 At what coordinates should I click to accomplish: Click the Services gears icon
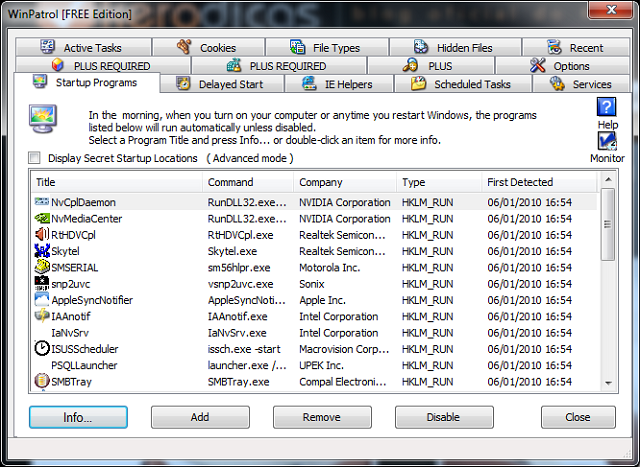[557, 84]
